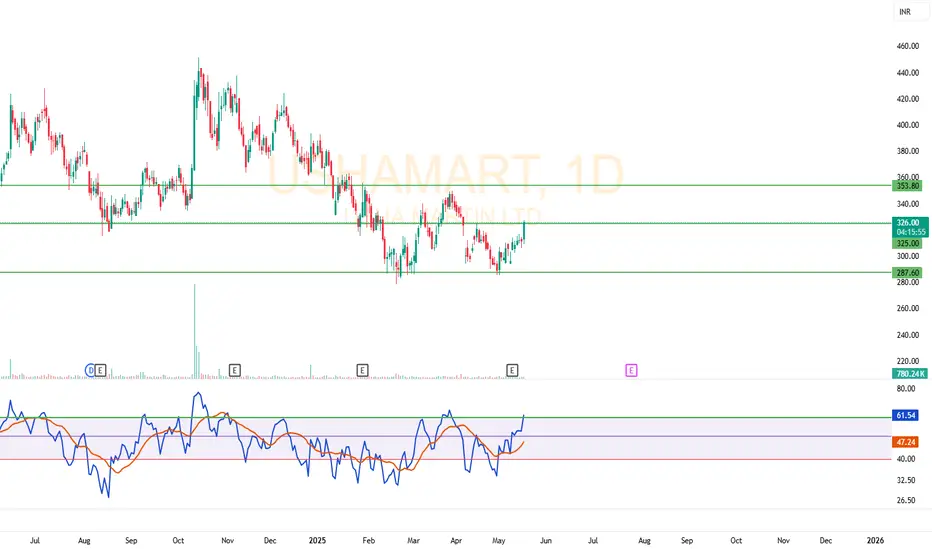Click the 26.50 RSI scale label

(x=906, y=500)
